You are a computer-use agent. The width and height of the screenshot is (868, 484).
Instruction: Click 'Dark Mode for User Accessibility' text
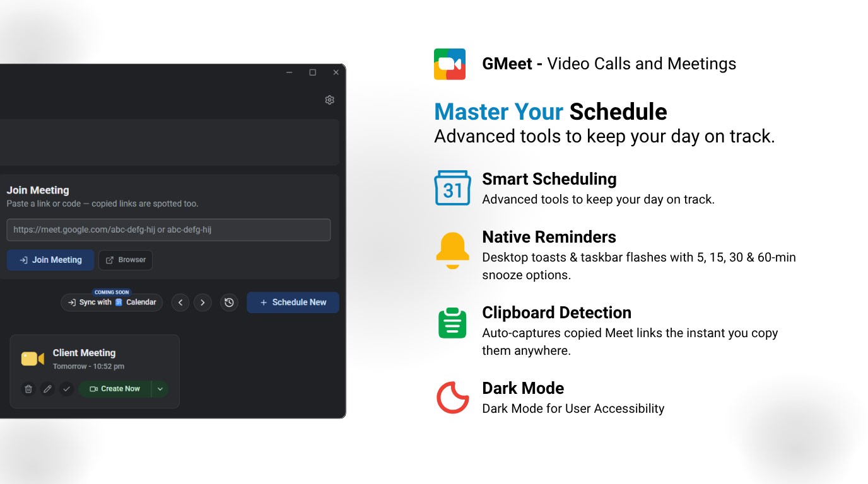(573, 408)
